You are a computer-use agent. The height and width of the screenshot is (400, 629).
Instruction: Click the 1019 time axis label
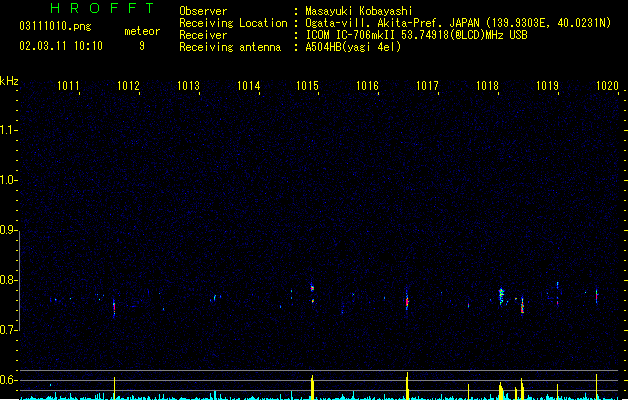(547, 86)
